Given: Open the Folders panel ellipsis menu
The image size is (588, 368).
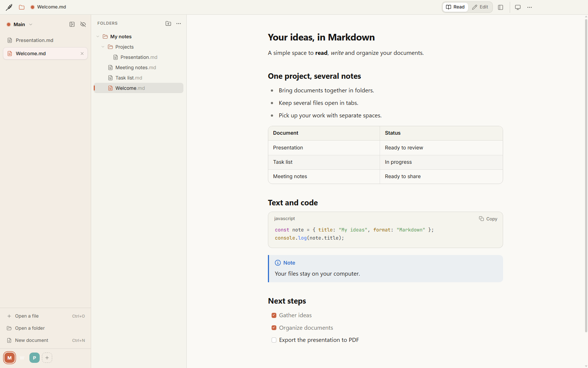Looking at the screenshot, I should (x=179, y=23).
